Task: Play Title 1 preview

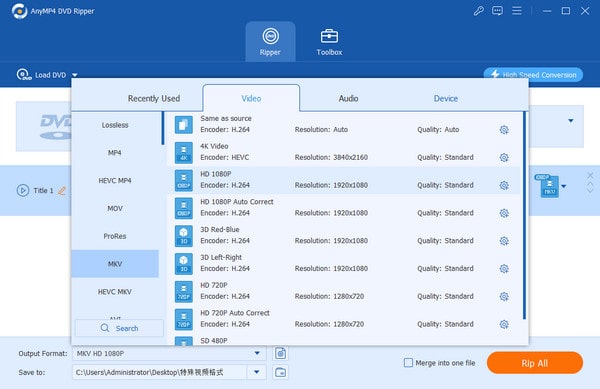Action: [x=23, y=190]
